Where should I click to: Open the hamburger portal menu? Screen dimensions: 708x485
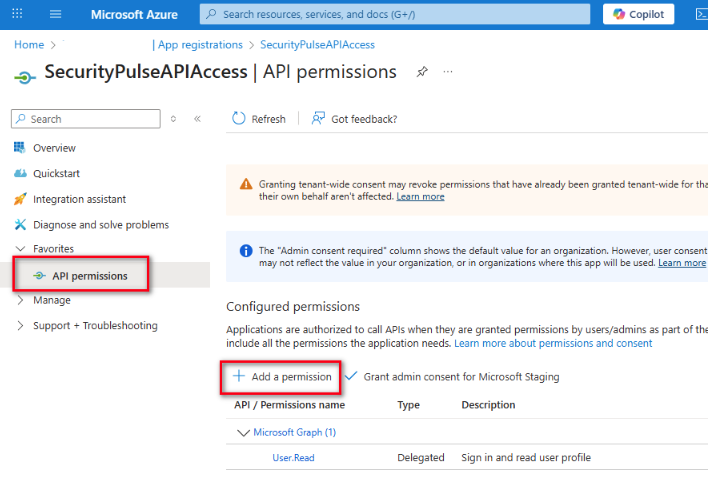click(x=56, y=14)
